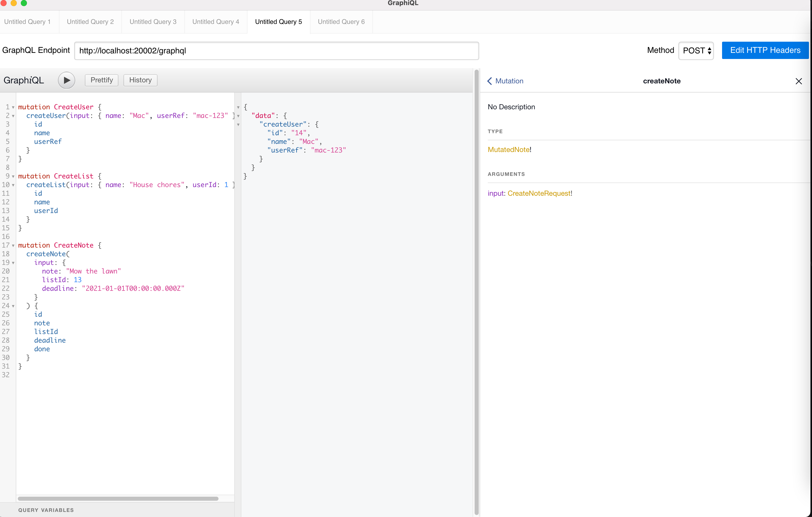Screen dimensions: 812x517
Task: Click the "mac-123" userRef in query
Action: coord(210,116)
